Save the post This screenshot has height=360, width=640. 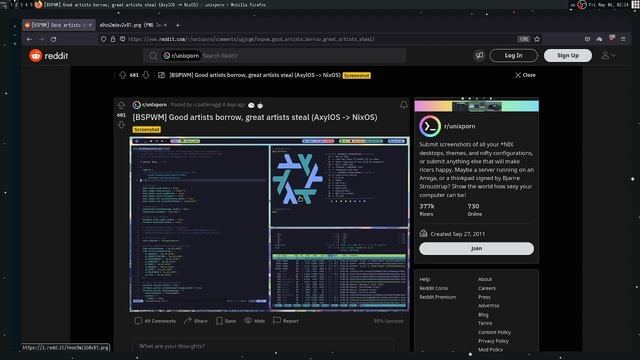(226, 321)
